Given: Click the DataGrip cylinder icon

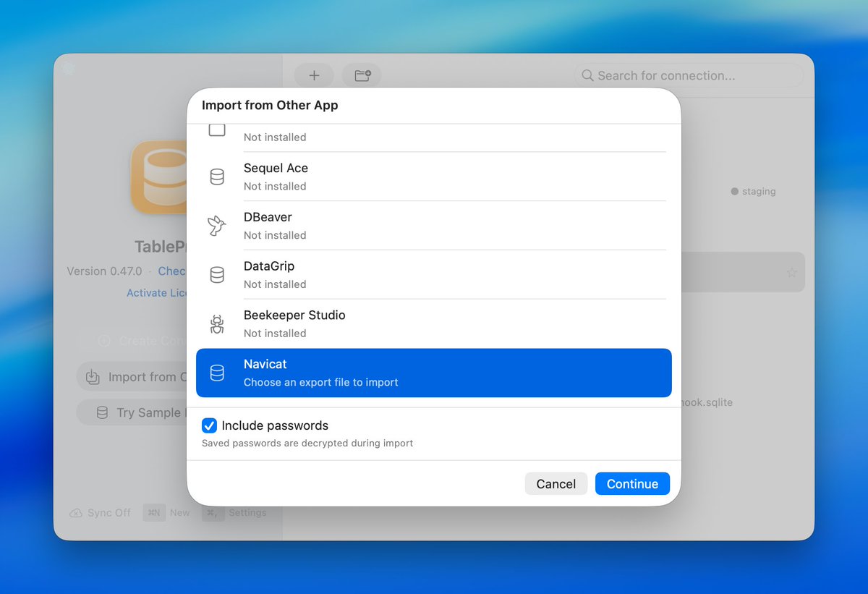Looking at the screenshot, I should point(217,275).
